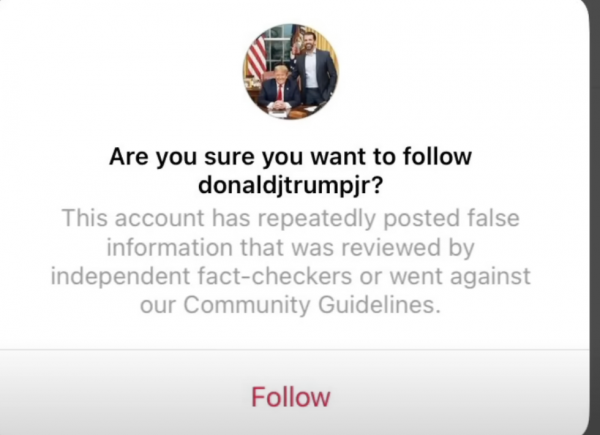Click the divider line above Follow
Image resolution: width=600 pixels, height=435 pixels.
294,349
